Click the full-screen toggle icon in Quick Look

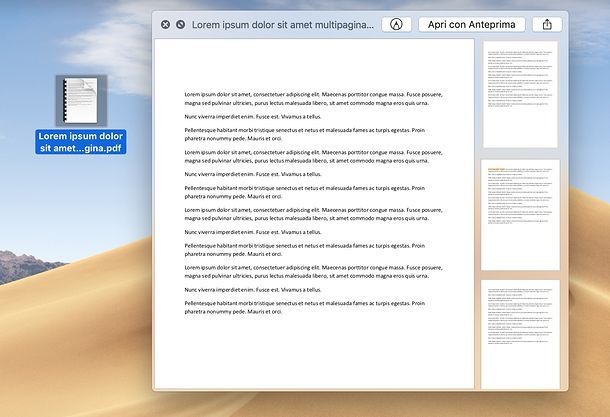point(180,25)
